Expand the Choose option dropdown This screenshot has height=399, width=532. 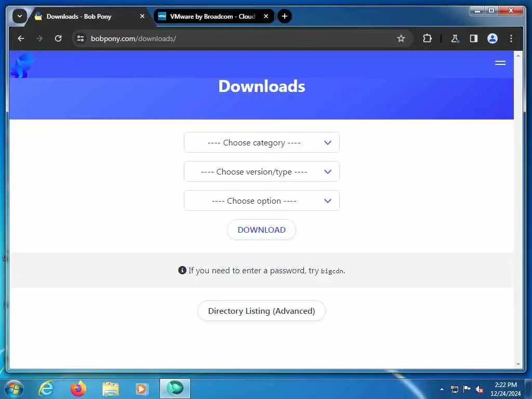click(x=262, y=201)
